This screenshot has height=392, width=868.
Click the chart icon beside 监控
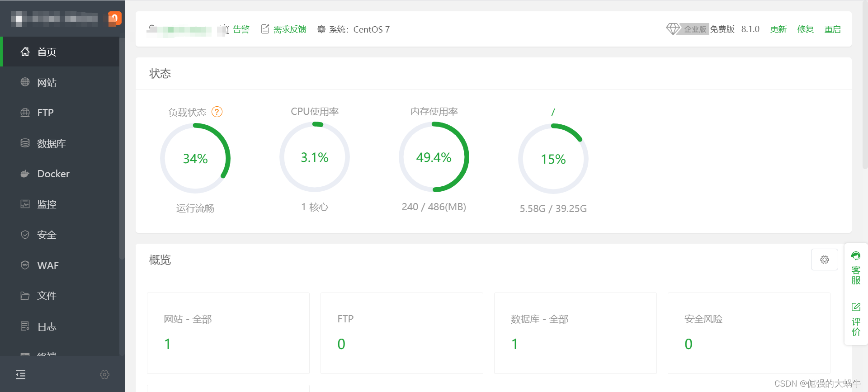pos(25,204)
